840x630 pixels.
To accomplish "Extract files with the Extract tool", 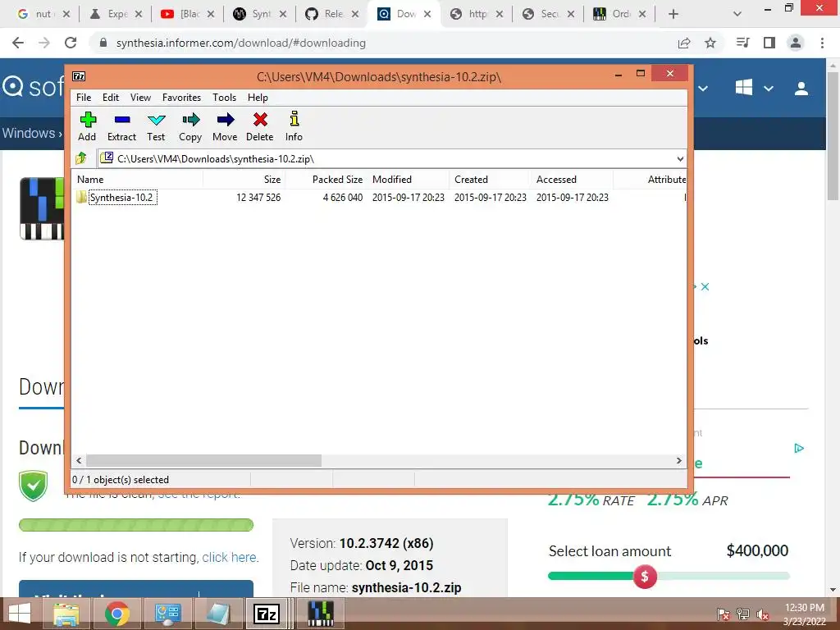I will coord(121,126).
